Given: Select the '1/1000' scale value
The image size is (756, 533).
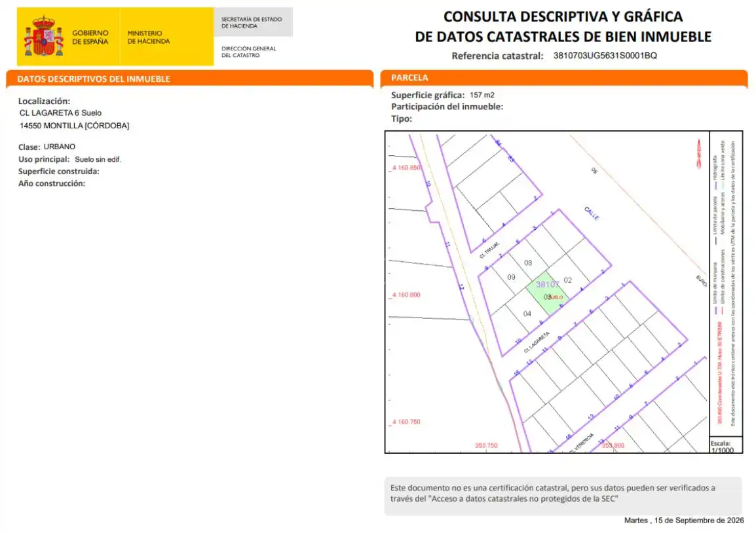Looking at the screenshot, I should pyautogui.click(x=722, y=450).
